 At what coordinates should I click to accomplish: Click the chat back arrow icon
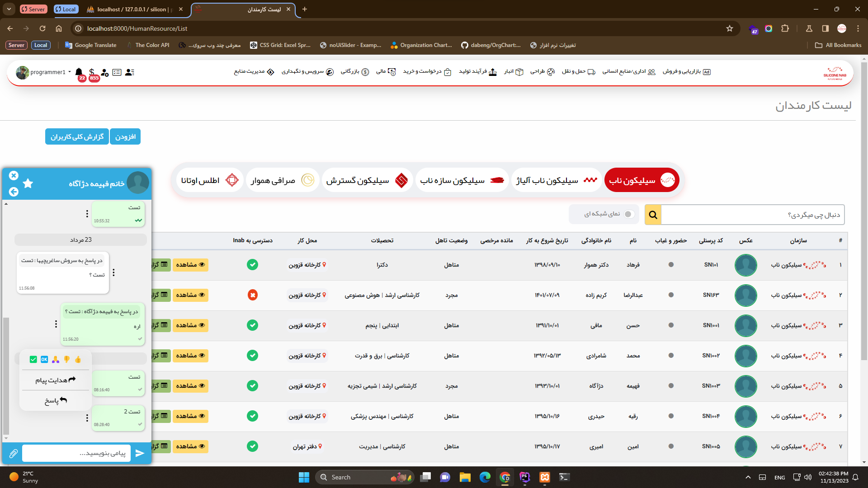point(14,192)
